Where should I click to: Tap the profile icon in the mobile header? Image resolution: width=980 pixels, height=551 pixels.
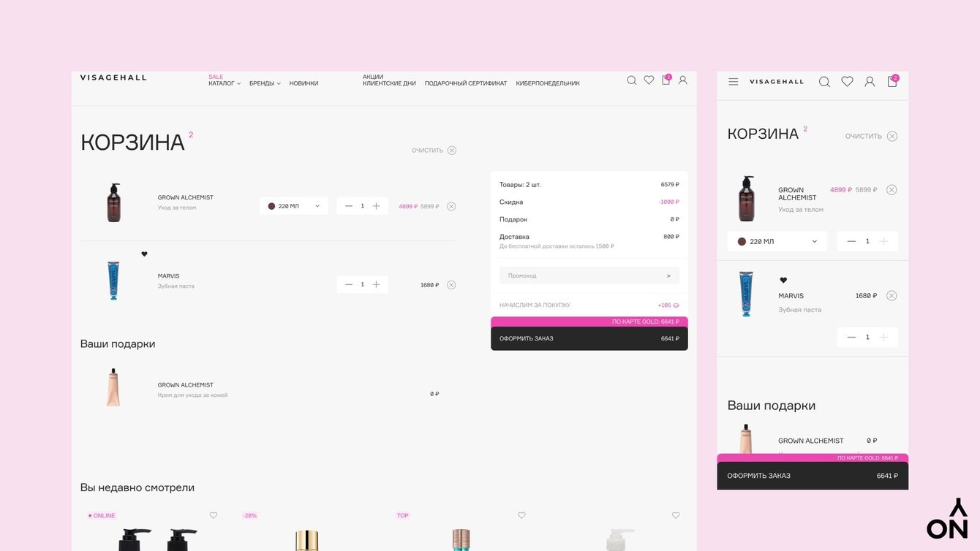[x=870, y=82]
